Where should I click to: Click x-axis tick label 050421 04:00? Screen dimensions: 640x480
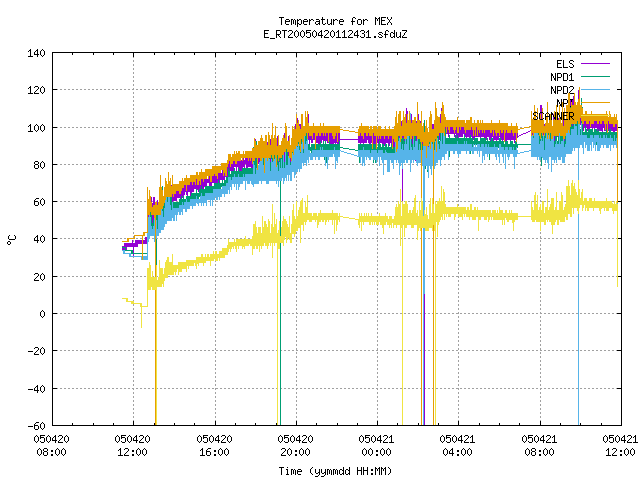(458, 446)
